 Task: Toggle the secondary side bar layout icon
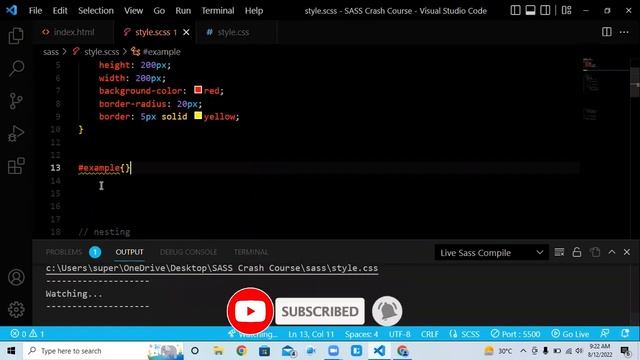545,11
